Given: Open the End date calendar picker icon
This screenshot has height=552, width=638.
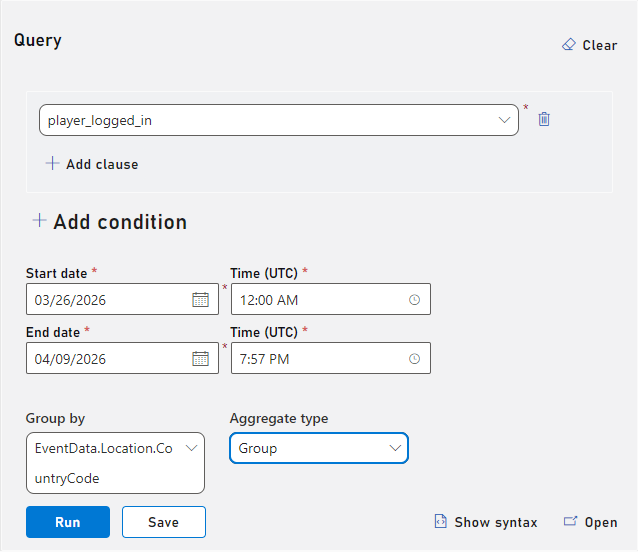Looking at the screenshot, I should 200,359.
